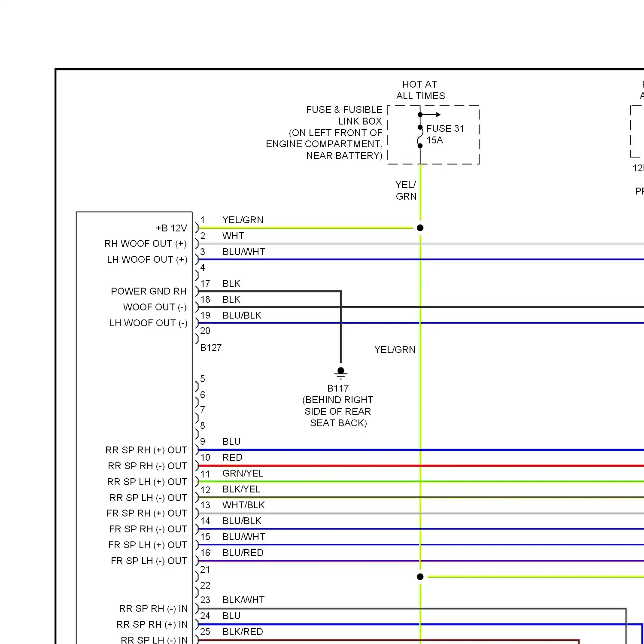Click the RR SP LH (-) OUT label
This screenshot has height=644, width=644.
(x=149, y=498)
